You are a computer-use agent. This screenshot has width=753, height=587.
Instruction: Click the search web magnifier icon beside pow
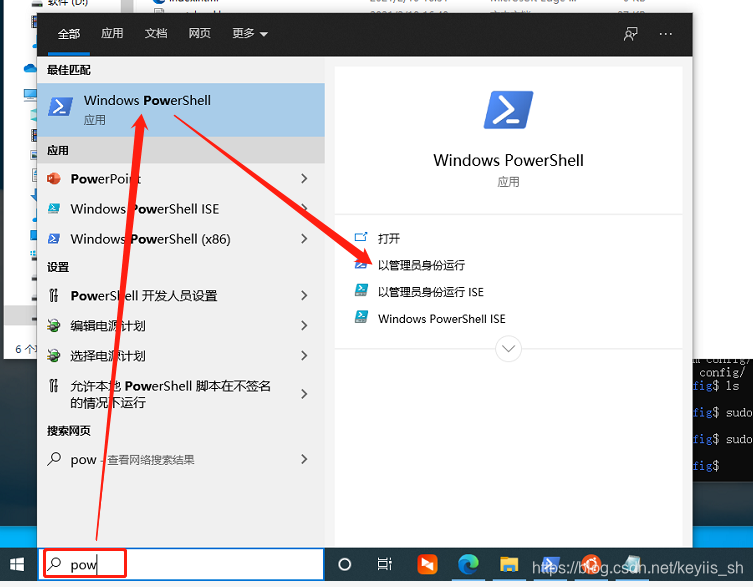pyautogui.click(x=54, y=459)
